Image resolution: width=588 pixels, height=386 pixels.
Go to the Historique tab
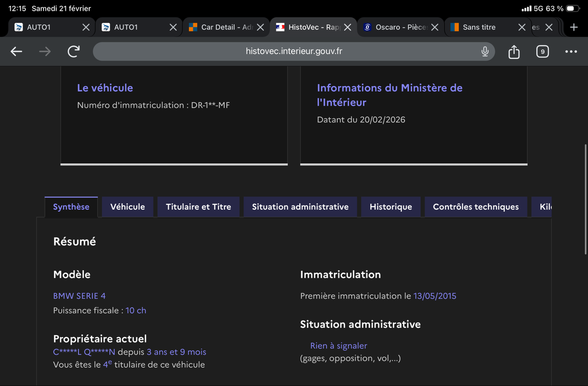click(391, 207)
